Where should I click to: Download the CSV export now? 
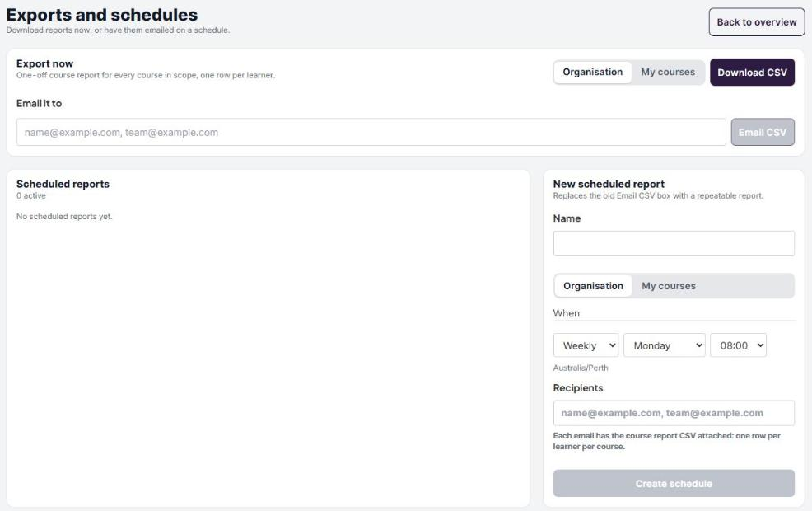[752, 73]
